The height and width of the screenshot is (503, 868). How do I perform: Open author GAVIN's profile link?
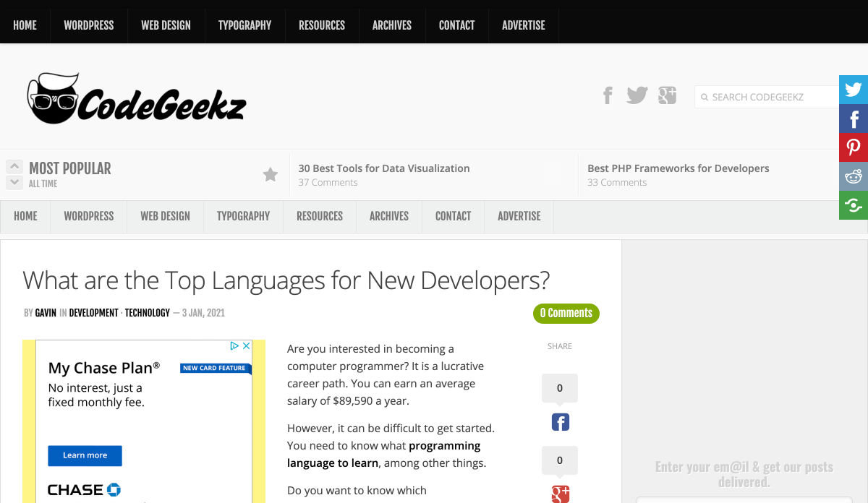click(45, 313)
